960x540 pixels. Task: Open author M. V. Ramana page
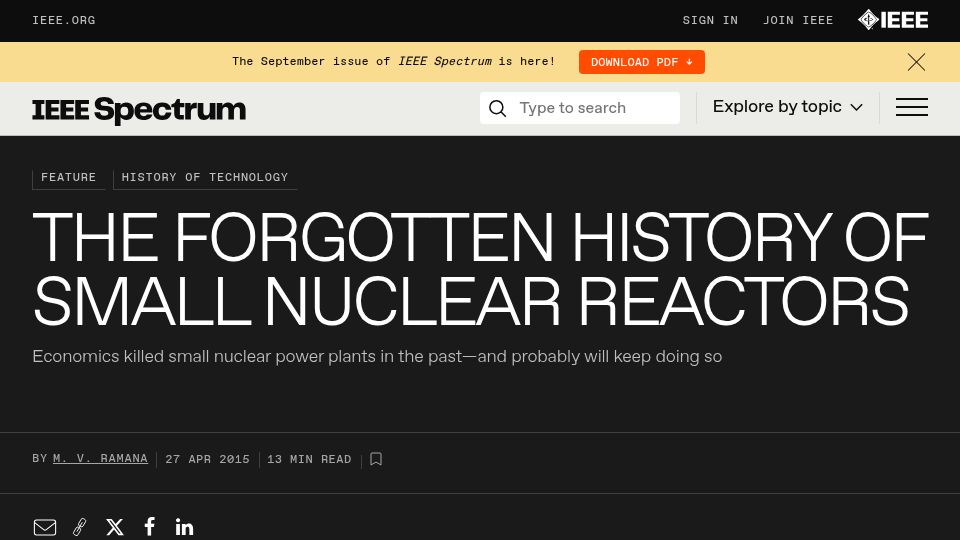pyautogui.click(x=100, y=459)
